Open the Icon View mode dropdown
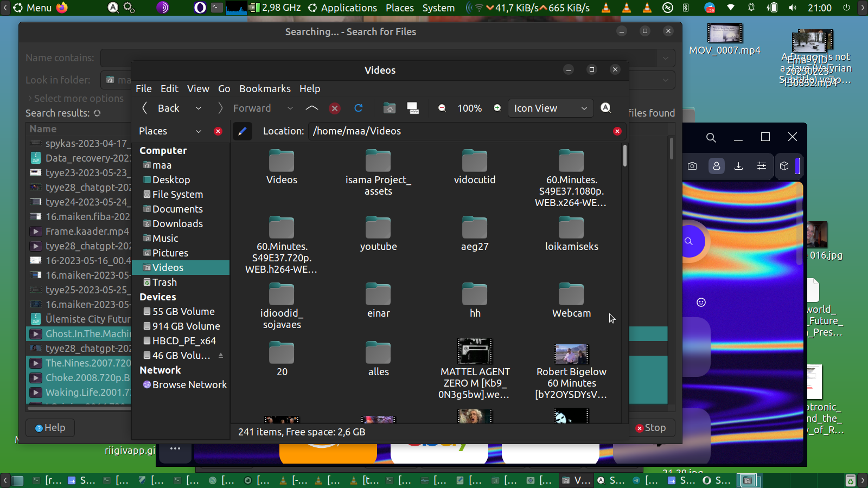The width and height of the screenshot is (868, 488). coord(550,108)
